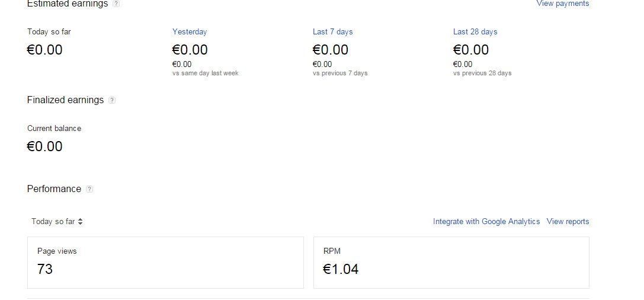Click today's estimated earnings €0.00 amount
The width and height of the screenshot is (644, 300).
[45, 50]
